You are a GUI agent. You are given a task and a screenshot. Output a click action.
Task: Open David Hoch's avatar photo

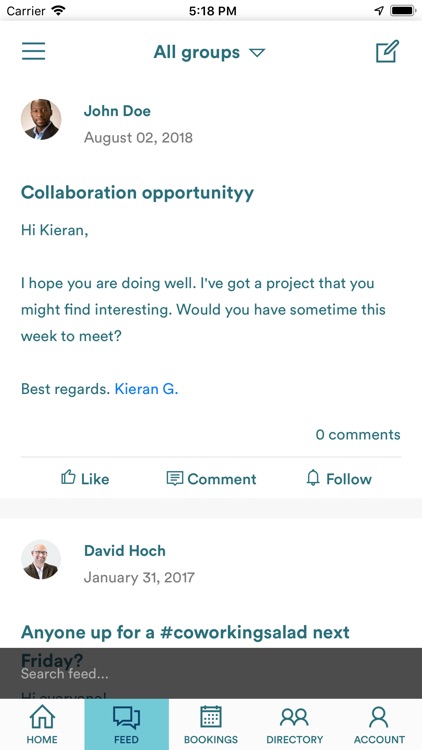click(41, 560)
